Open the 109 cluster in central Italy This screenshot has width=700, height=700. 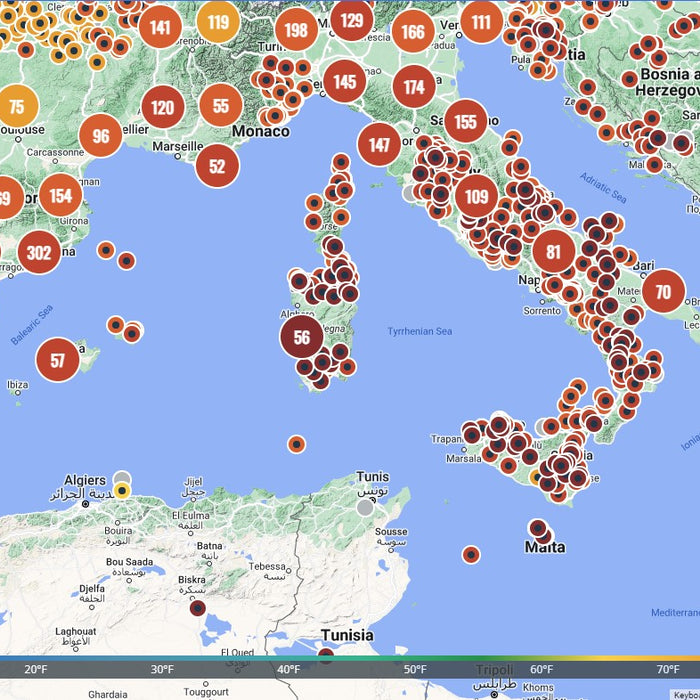476,197
